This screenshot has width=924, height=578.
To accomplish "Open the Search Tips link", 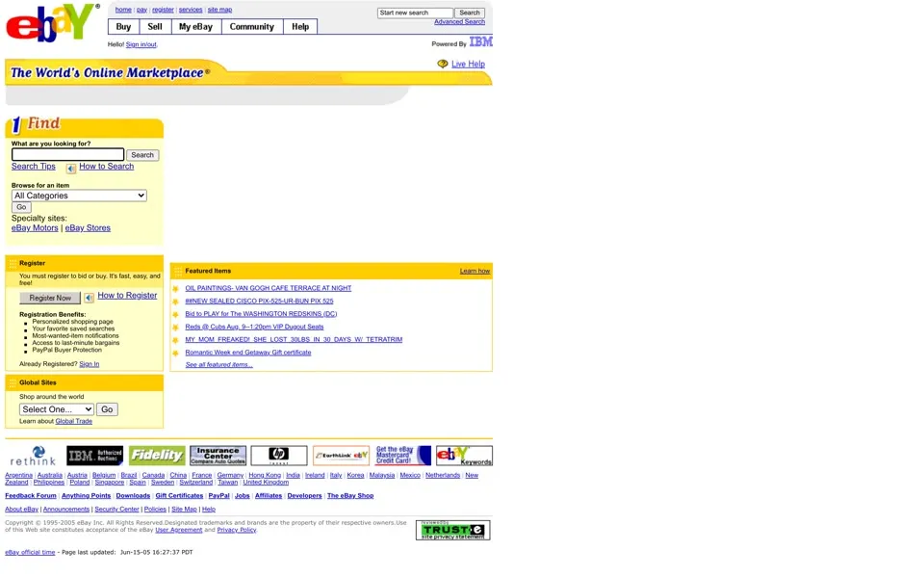I will tap(34, 167).
